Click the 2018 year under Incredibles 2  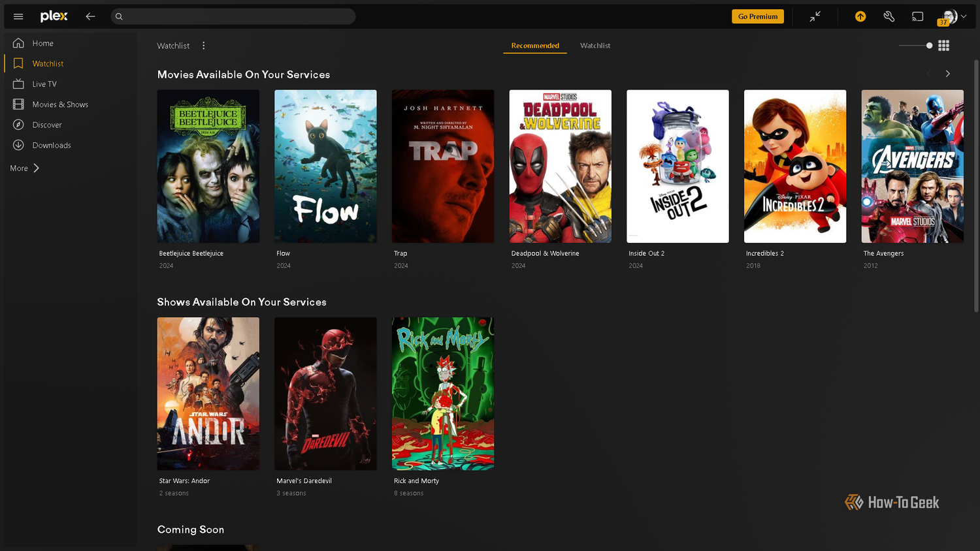click(x=753, y=266)
